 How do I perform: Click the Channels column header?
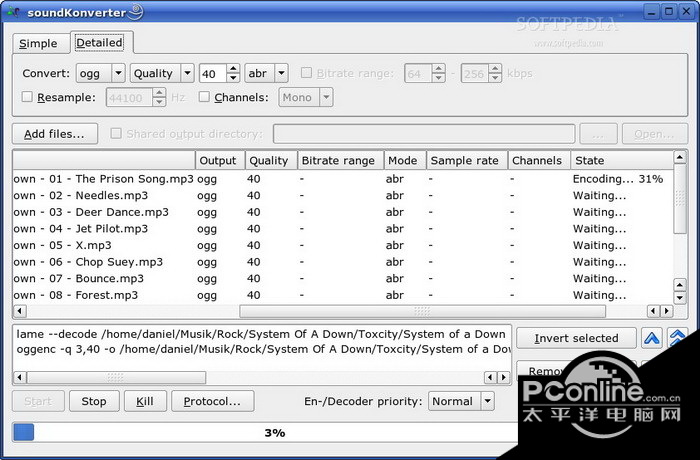pos(539,161)
